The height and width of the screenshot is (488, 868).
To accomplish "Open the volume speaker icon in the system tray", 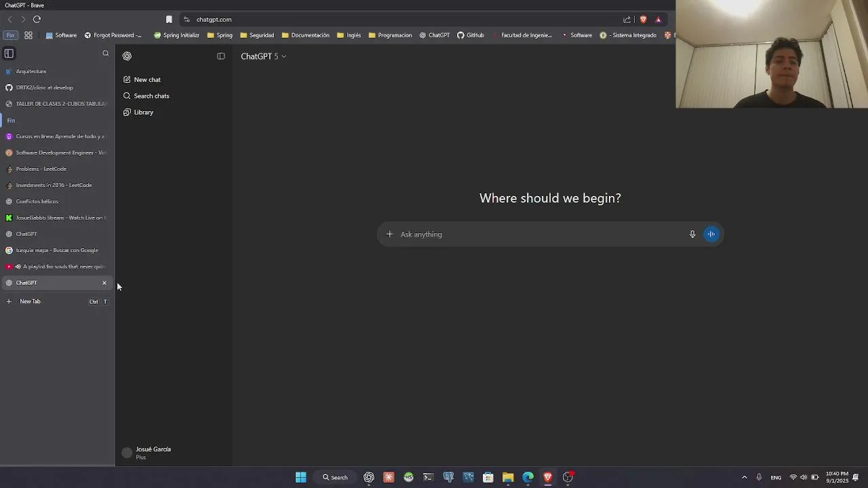I will (x=804, y=477).
